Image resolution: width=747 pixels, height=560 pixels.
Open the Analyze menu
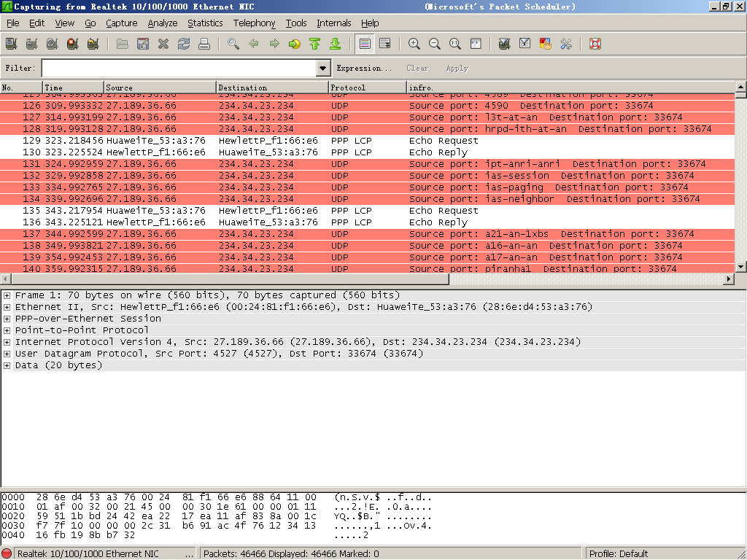coord(163,23)
